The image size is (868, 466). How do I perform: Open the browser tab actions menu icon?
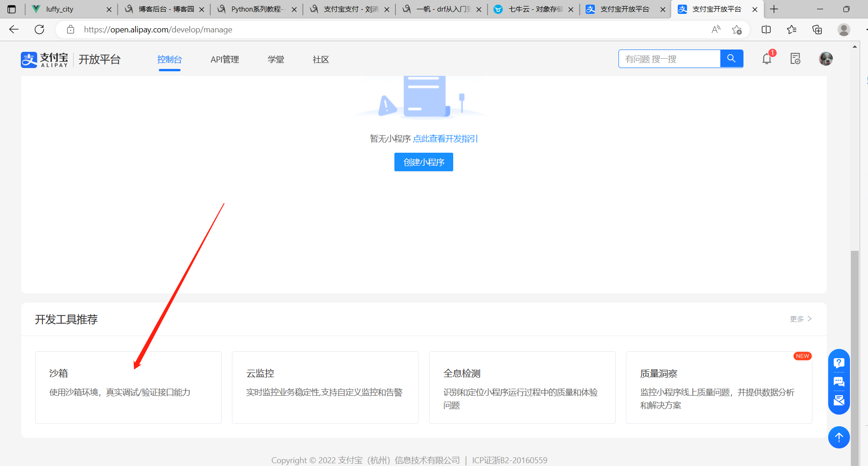tap(12, 9)
